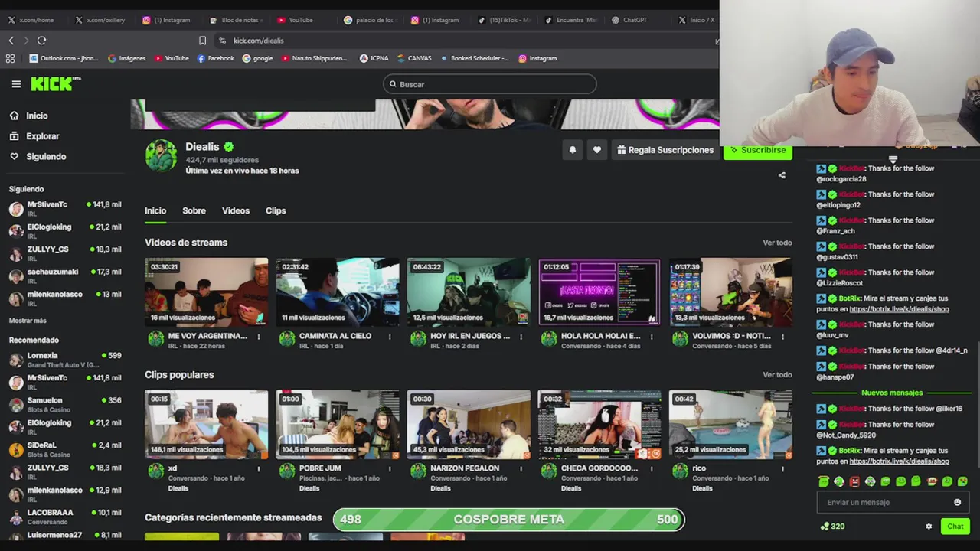This screenshot has height=551, width=980.
Task: Click Ver todo for Clips populares
Action: [x=777, y=375]
